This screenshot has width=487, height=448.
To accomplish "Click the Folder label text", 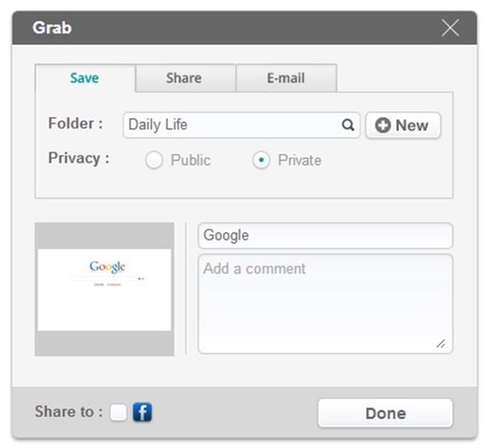I will [75, 124].
